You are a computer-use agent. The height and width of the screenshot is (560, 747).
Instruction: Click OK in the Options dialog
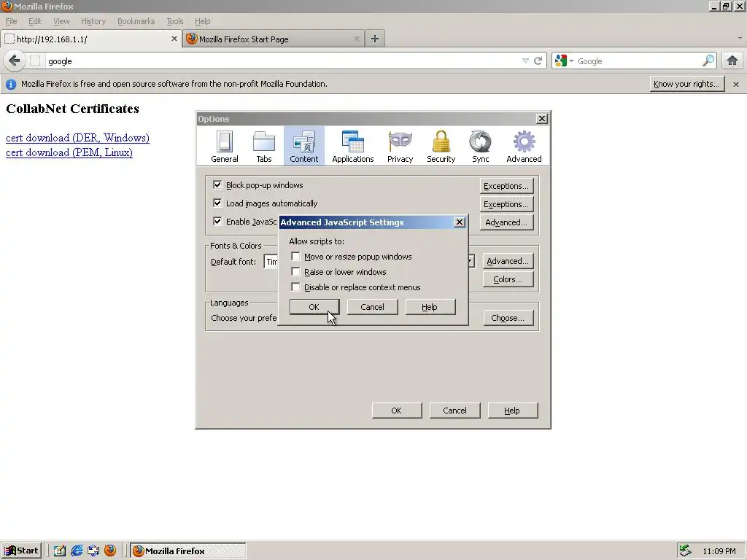397,411
